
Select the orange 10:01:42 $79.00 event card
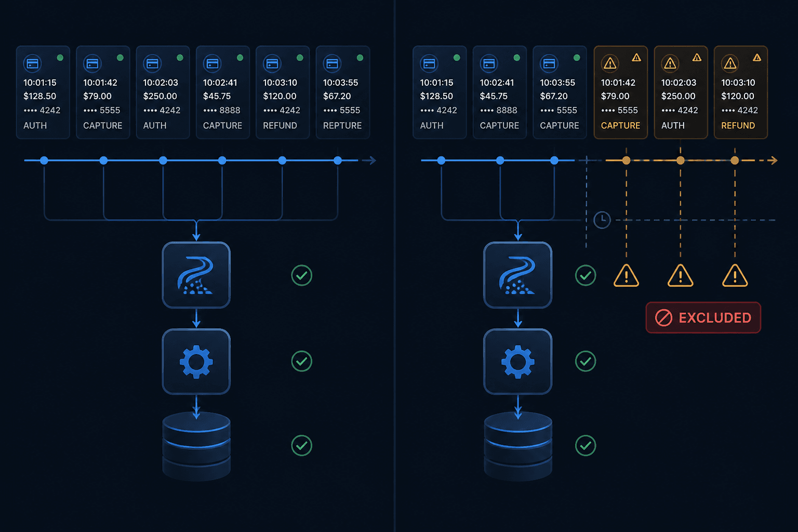[x=620, y=92]
